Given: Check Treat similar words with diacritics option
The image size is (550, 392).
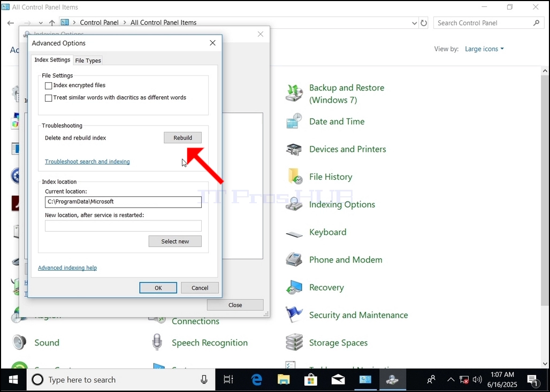Looking at the screenshot, I should click(x=48, y=98).
